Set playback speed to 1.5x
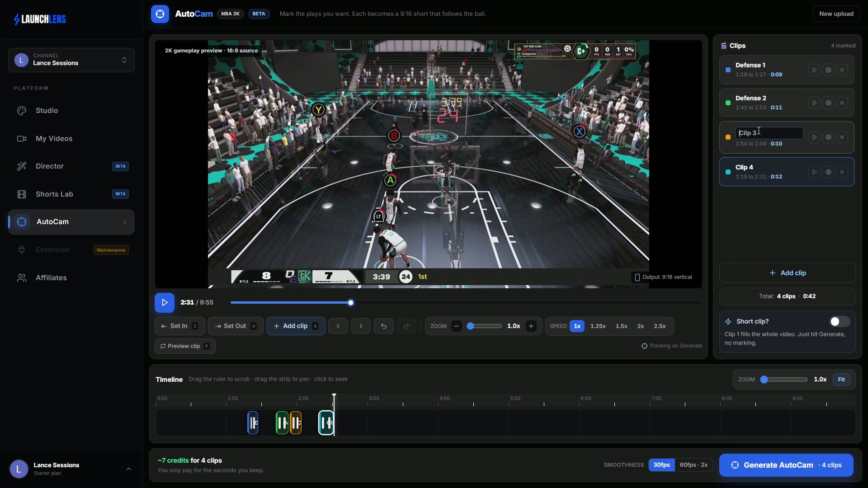Screen dimensions: 868x488 pos(621,326)
